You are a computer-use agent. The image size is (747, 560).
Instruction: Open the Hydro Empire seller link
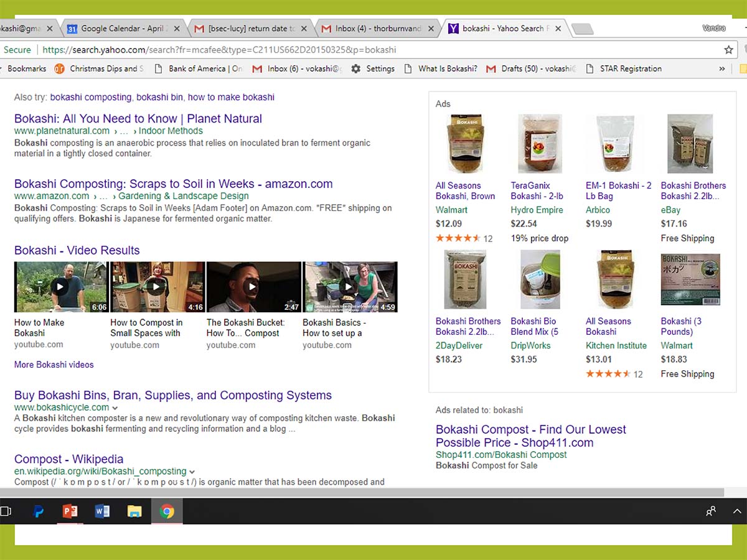[x=537, y=210]
